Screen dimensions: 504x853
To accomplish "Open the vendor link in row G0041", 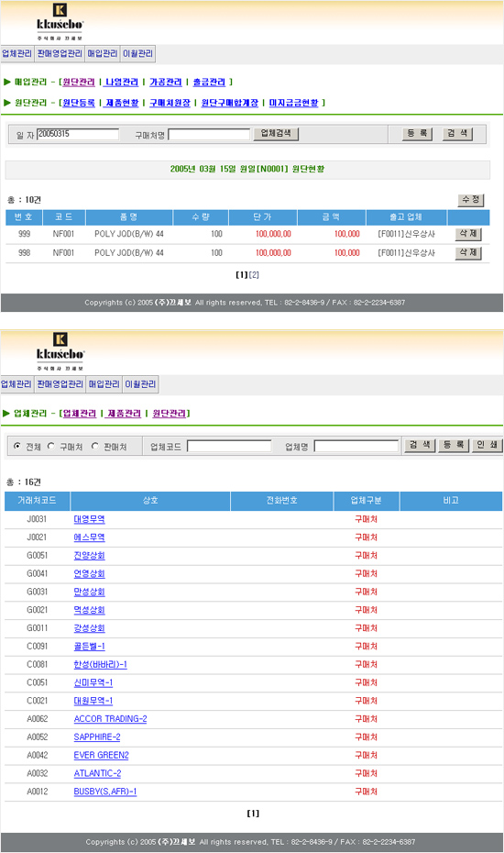I will (89, 574).
